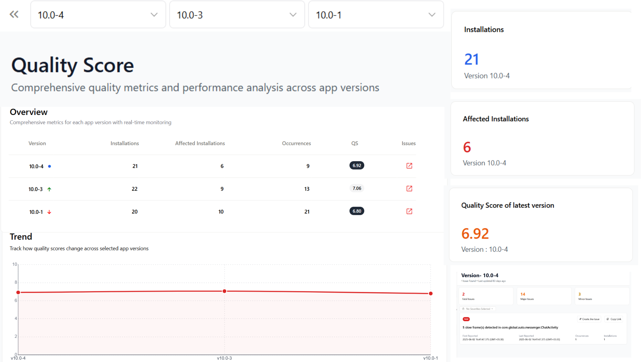The height and width of the screenshot is (362, 644).
Task: Click the 6.92 quality score badge
Action: [357, 166]
